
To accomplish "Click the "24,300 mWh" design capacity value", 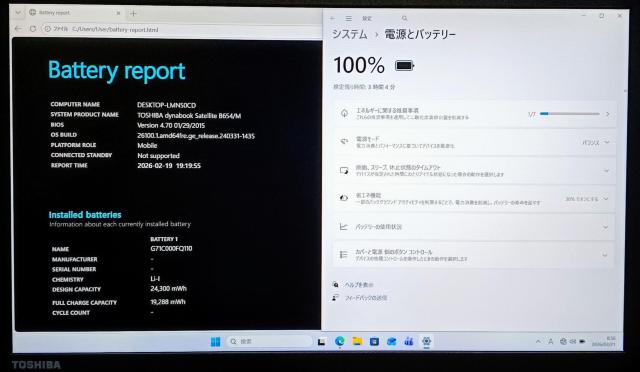I will [169, 289].
